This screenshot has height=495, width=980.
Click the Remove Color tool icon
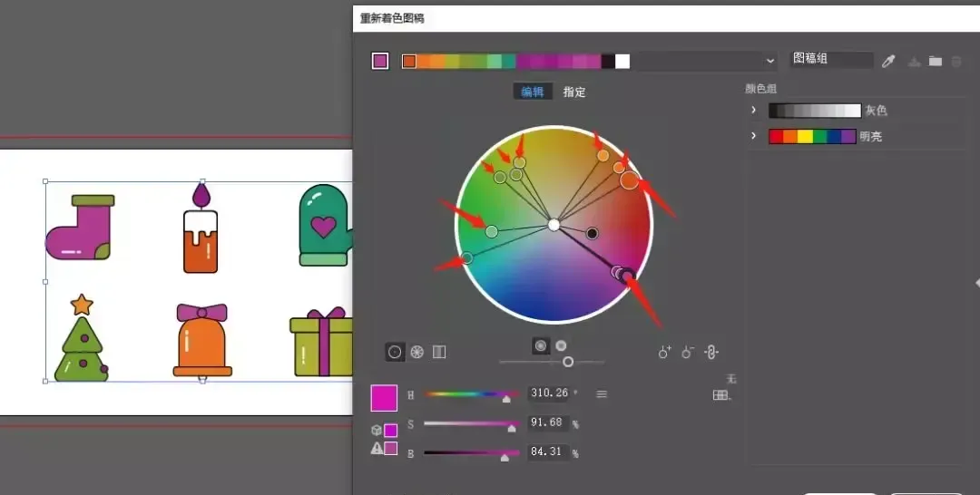(688, 352)
